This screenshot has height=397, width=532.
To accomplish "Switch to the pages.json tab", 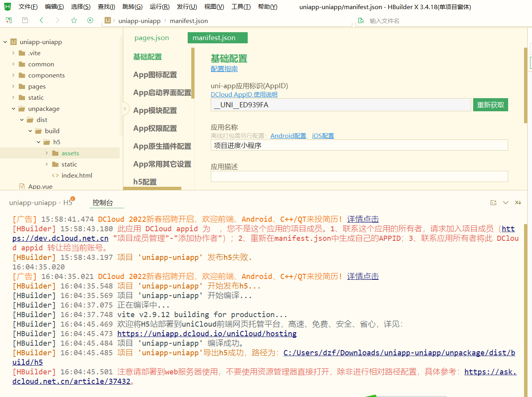I will [152, 38].
